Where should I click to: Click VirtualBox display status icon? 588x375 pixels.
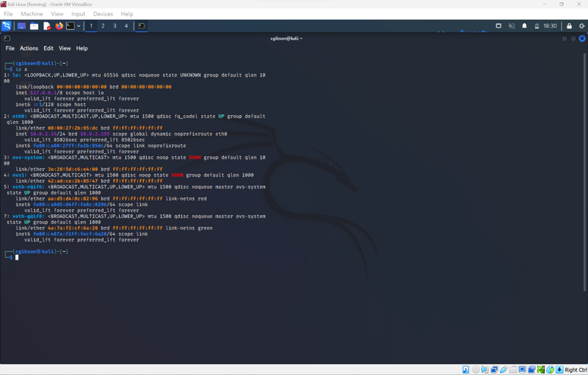coord(523,370)
